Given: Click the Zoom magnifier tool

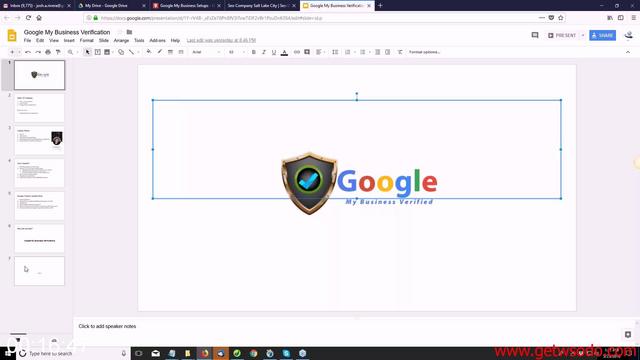Looking at the screenshot, I should [70, 52].
